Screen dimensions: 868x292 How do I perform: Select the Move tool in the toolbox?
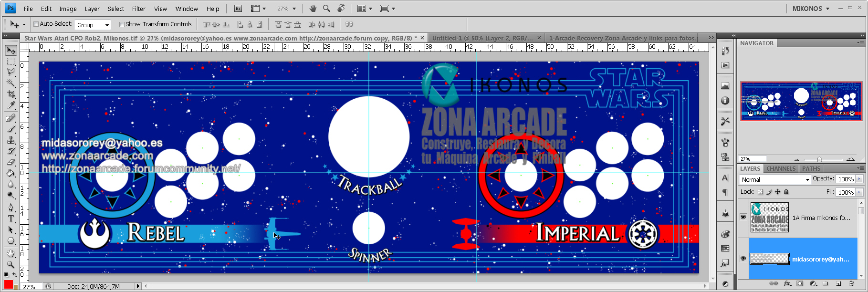point(11,50)
